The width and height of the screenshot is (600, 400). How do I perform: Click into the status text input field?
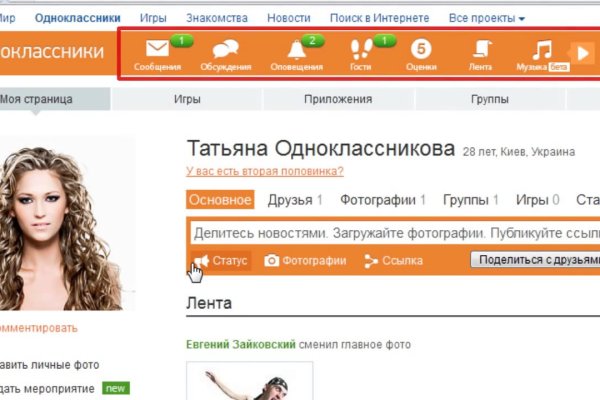coord(390,232)
